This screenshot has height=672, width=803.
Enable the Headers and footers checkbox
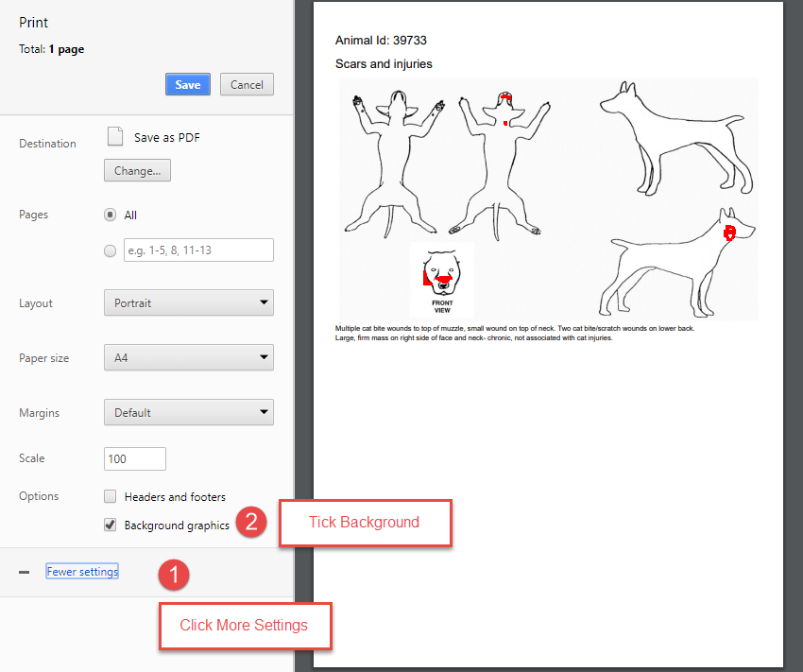tap(111, 496)
